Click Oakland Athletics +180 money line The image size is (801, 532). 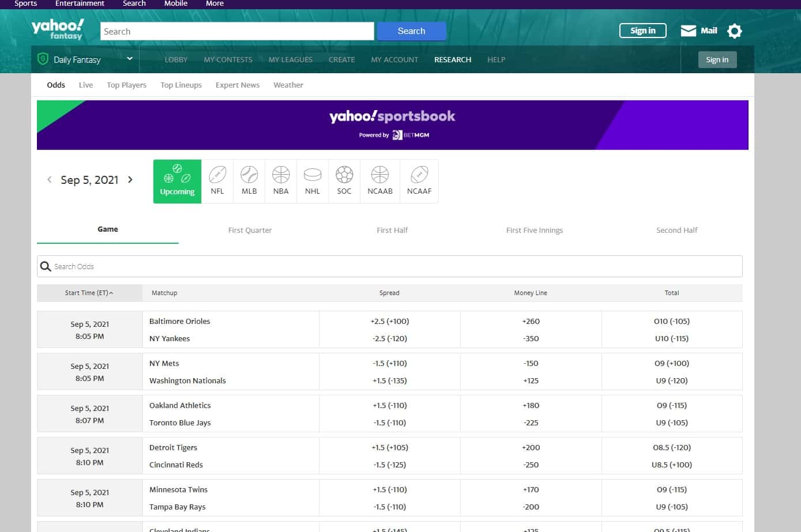coord(531,405)
